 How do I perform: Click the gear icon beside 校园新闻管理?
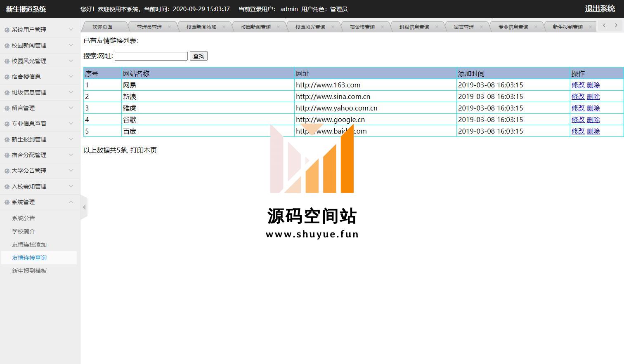tap(7, 45)
